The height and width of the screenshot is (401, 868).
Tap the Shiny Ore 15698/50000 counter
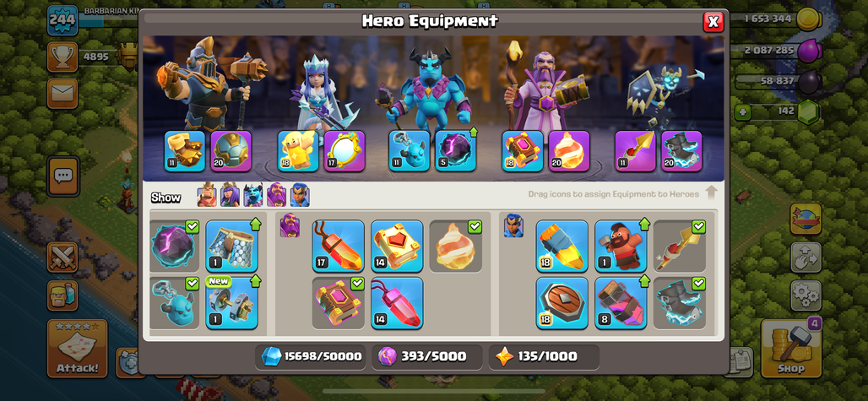pyautogui.click(x=312, y=357)
